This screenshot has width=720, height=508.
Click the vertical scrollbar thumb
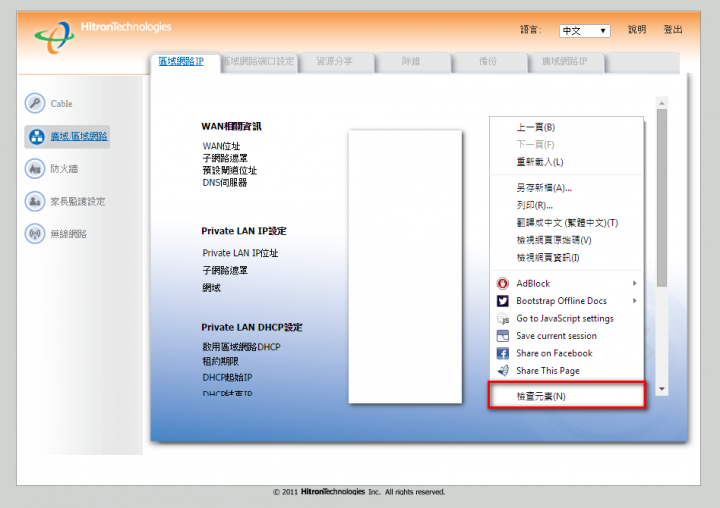[662, 198]
